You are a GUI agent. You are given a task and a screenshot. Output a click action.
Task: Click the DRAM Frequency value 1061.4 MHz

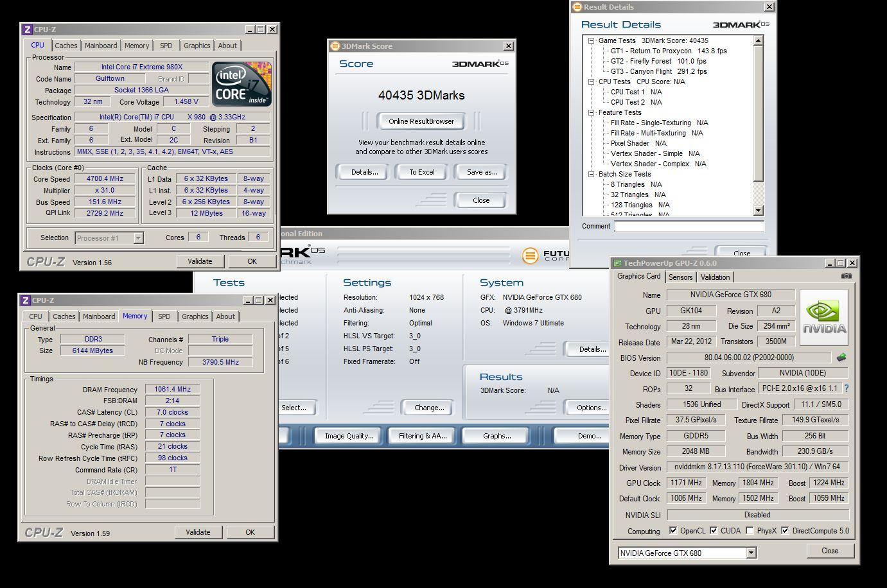pyautogui.click(x=172, y=390)
